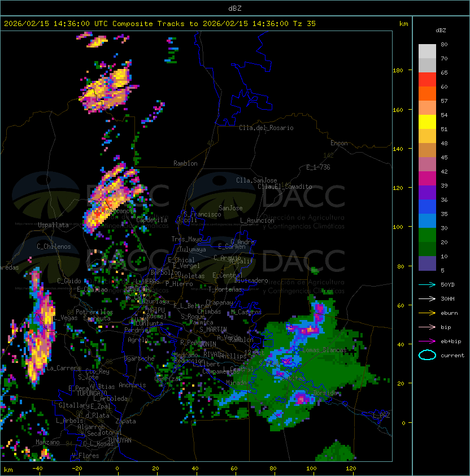Screen dimensions: 470x476
Task: Click the Lomas_Blancas location label
Action: [x=324, y=350]
